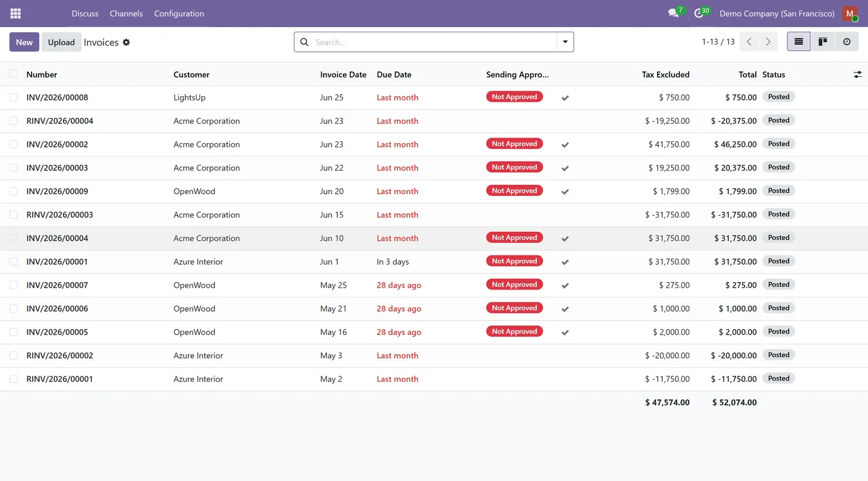The width and height of the screenshot is (868, 481).
Task: Click due date In 3 days
Action: [393, 262]
